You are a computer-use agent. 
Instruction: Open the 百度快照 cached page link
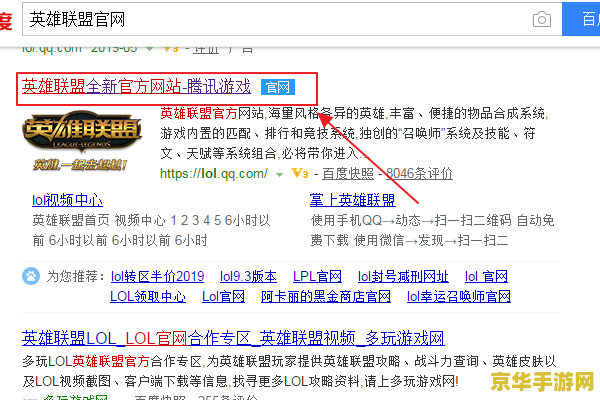[x=348, y=173]
